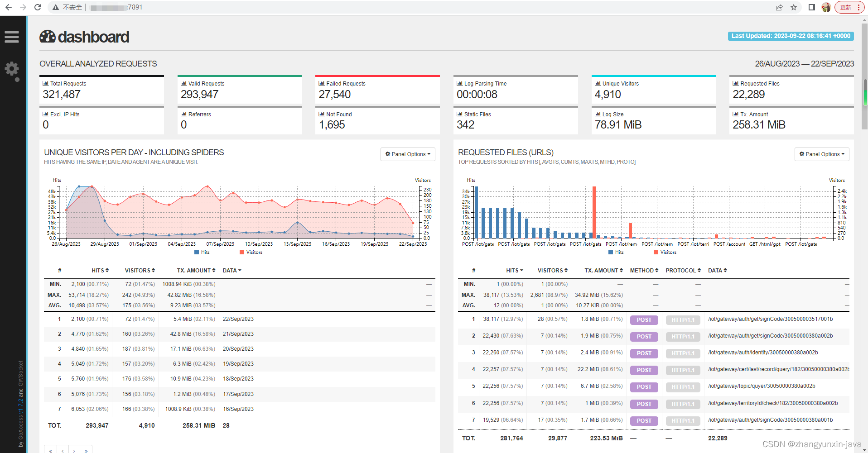Click Tx. Amount chart icon
Image resolution: width=868 pixels, height=453 pixels.
[735, 114]
